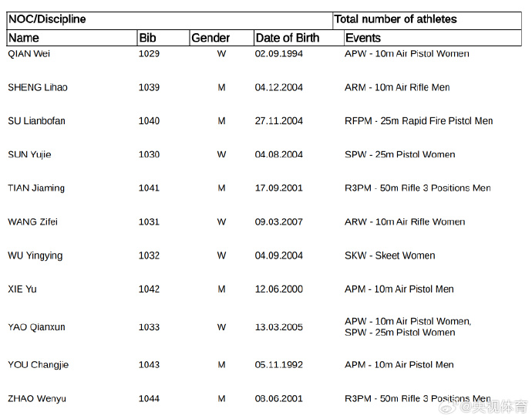Click YOU Changjie's birth date 05.11.1992
Screen dimensions: 532x419
pos(278,365)
